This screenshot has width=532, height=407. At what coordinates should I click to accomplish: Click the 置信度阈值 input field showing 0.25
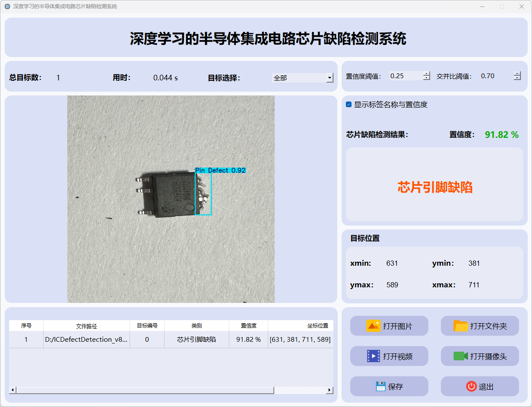click(405, 76)
